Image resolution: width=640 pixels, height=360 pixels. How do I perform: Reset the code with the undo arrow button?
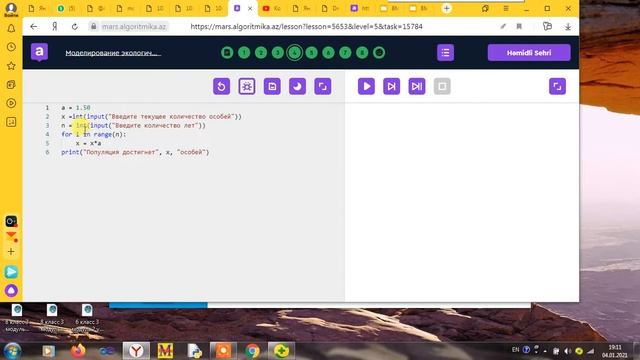221,87
